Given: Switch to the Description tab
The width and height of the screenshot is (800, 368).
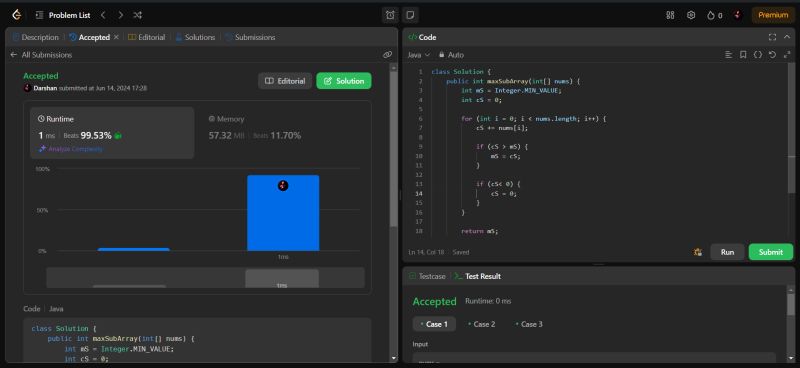Looking at the screenshot, I should [35, 37].
